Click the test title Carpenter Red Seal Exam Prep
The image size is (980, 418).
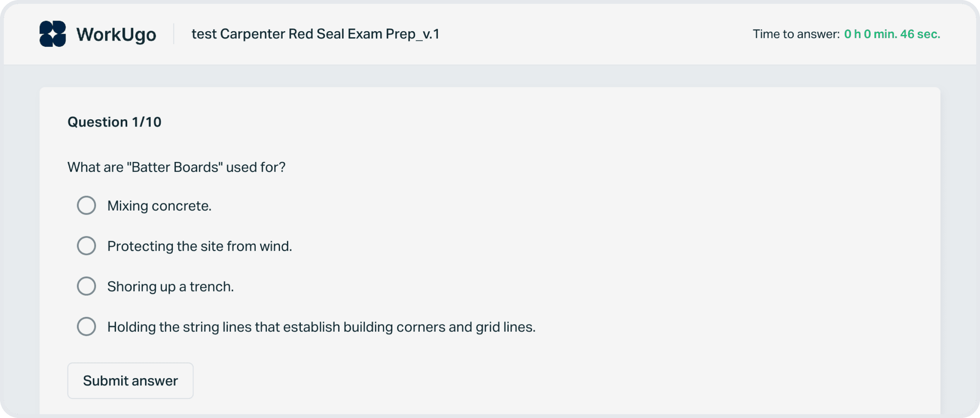coord(315,34)
